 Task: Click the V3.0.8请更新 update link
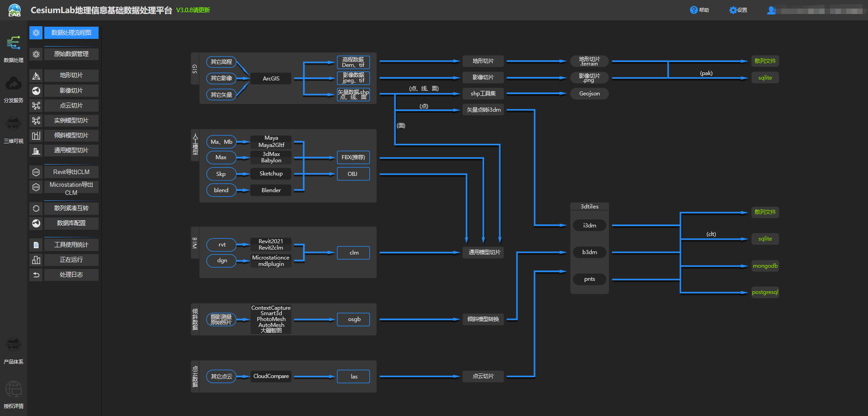coord(193,10)
